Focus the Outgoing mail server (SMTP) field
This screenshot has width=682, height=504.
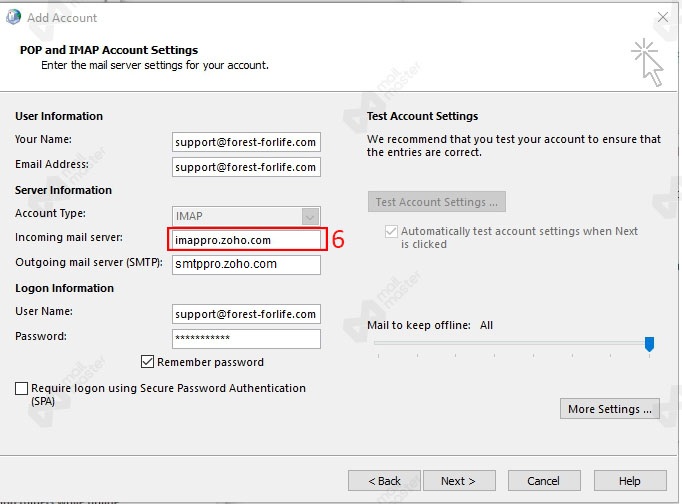click(245, 265)
